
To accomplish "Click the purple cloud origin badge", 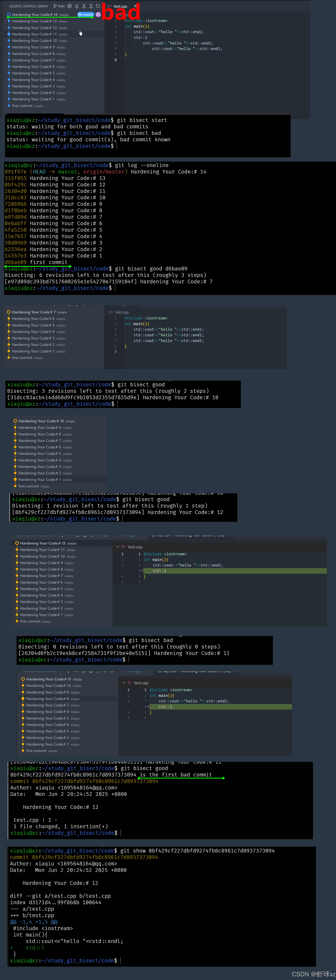I will pyautogui.click(x=98, y=15).
